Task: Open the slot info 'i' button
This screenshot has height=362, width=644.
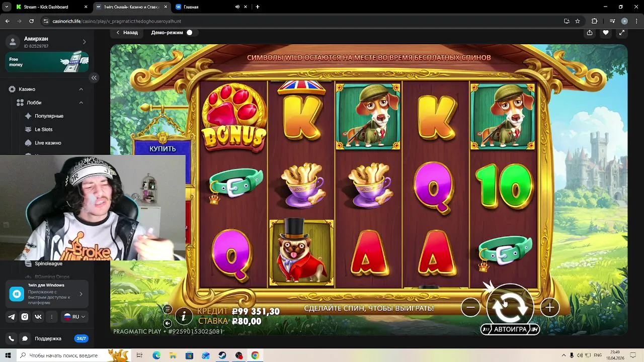Action: pyautogui.click(x=184, y=316)
